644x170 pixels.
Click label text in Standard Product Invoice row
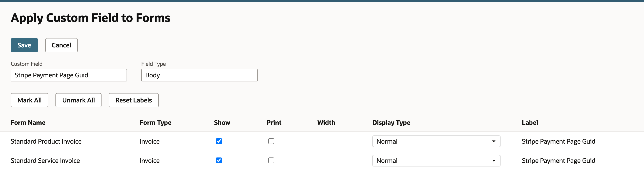(558, 142)
